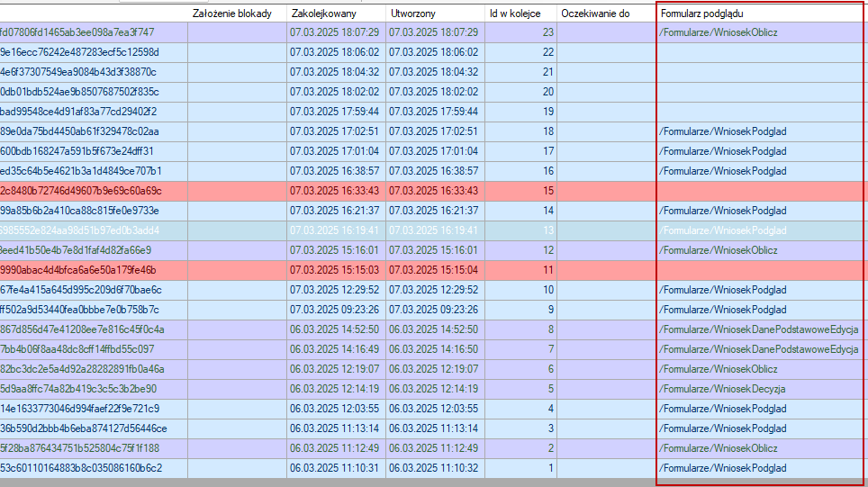868x487 pixels.
Task: Click Zakolejkowany cell 07.03.2025 18:02:02
Action: tap(336, 92)
